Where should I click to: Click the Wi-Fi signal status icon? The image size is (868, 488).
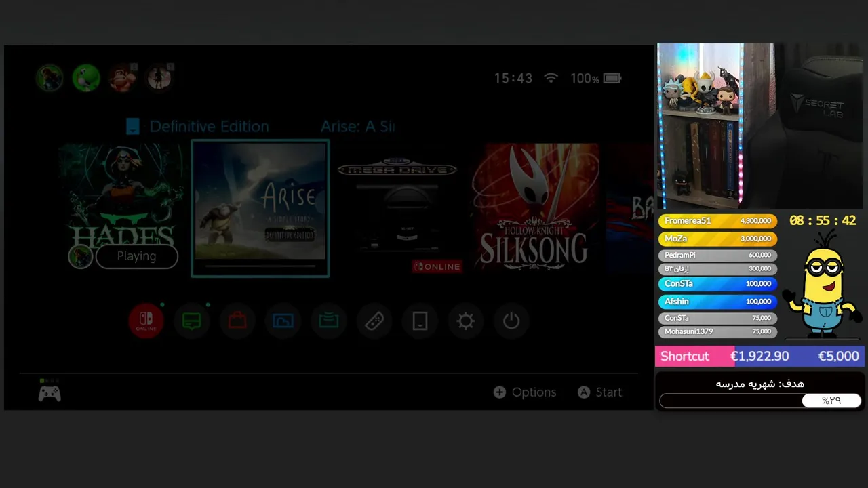[x=551, y=78]
